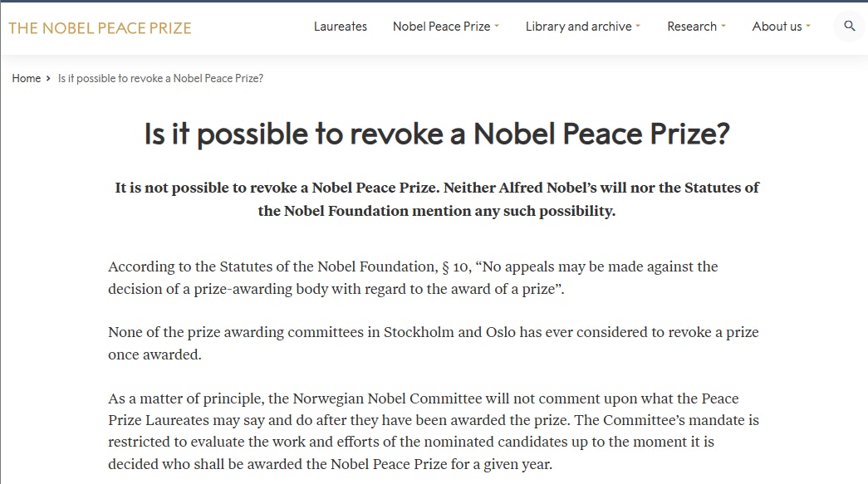Open the About us menu
868x484 pixels.
[777, 27]
